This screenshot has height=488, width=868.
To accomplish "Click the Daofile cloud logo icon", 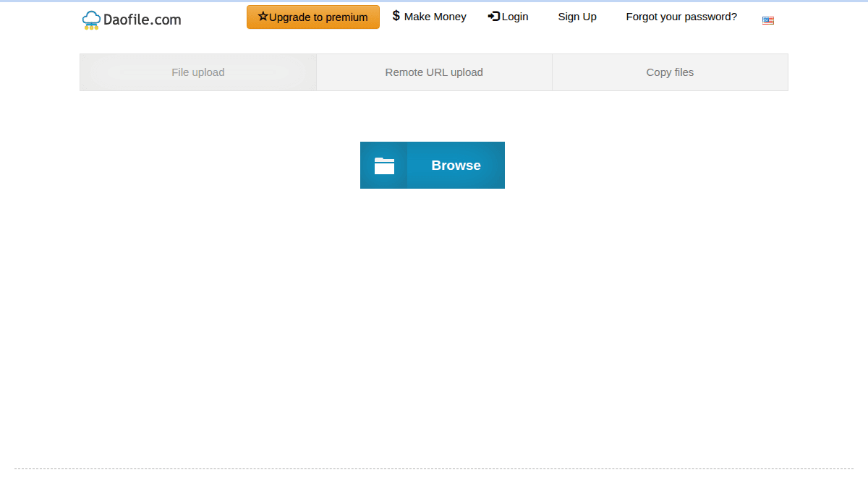I will (x=90, y=20).
